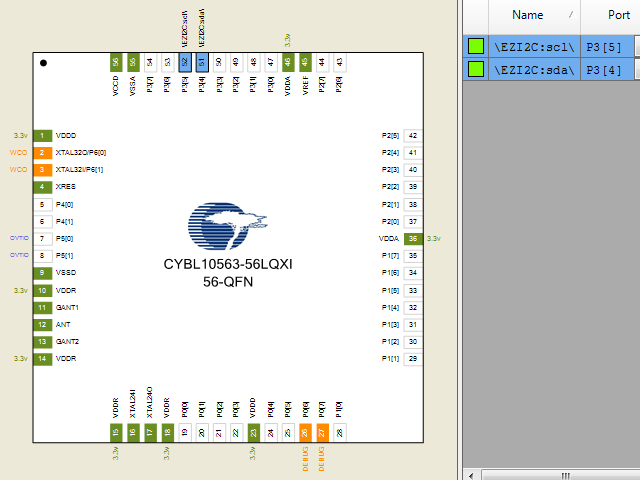The image size is (640, 480).
Task: Click pin 36 VDDA on the right side
Action: coord(413,239)
